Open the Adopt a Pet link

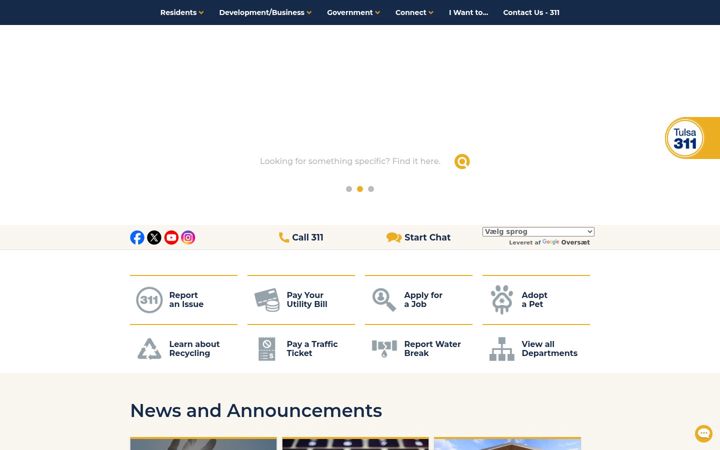pyautogui.click(x=534, y=300)
